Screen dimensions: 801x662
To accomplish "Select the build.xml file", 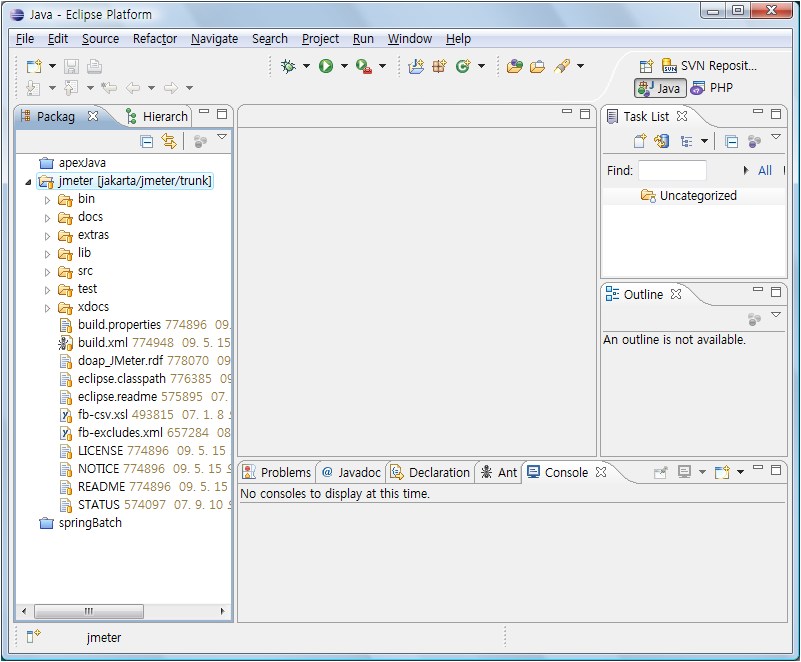I will click(102, 343).
